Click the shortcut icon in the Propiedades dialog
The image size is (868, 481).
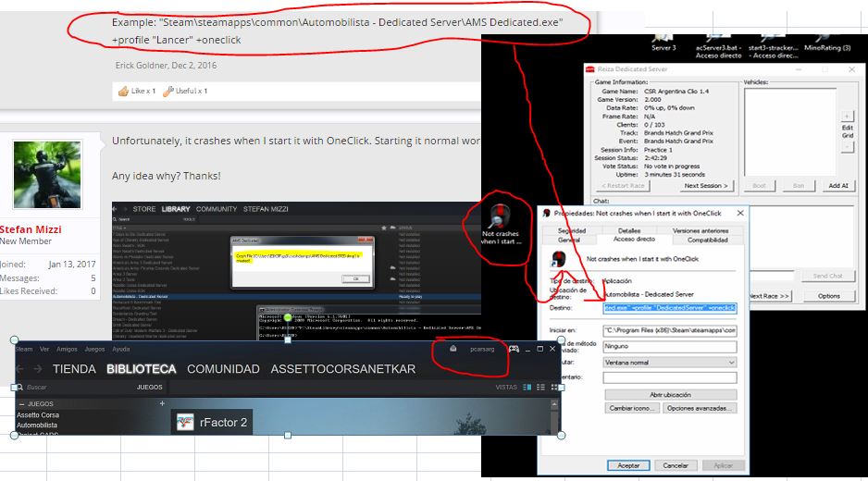[559, 258]
